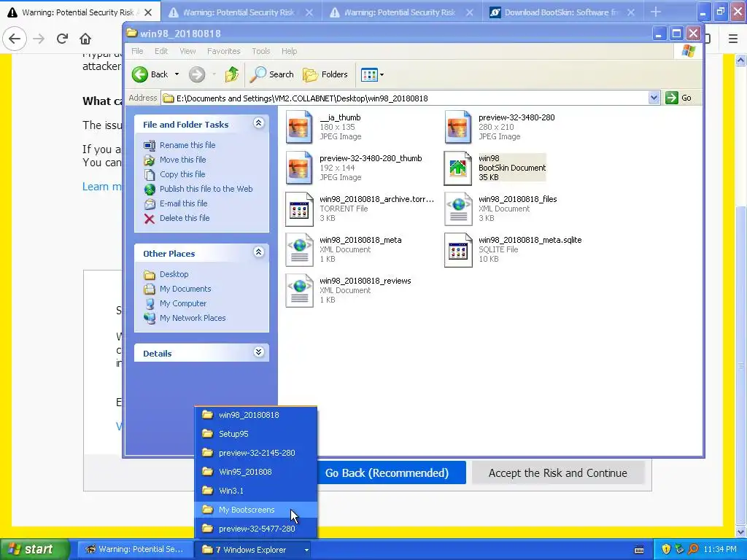The image size is (747, 560).
Task: Choose Copy this file task
Action: tap(175, 174)
